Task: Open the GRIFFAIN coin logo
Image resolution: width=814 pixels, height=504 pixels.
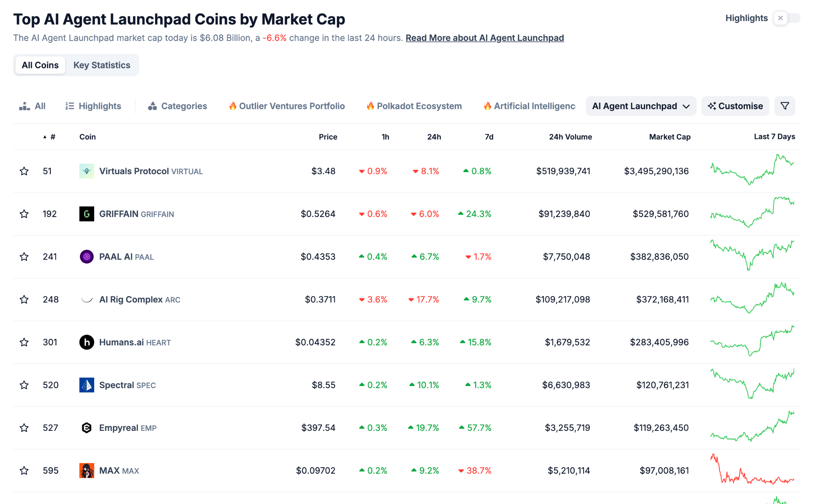Action: point(87,214)
